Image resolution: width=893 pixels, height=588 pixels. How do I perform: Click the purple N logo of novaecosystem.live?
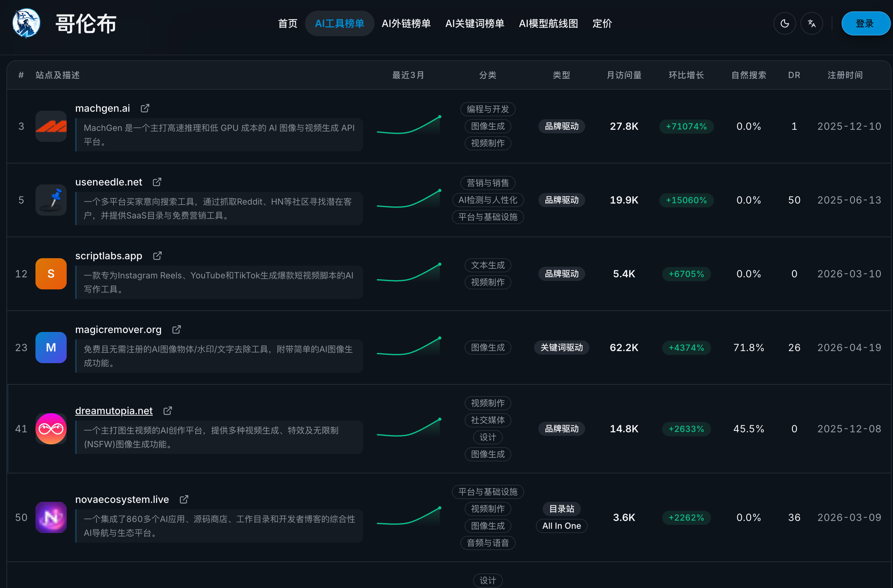click(x=51, y=517)
